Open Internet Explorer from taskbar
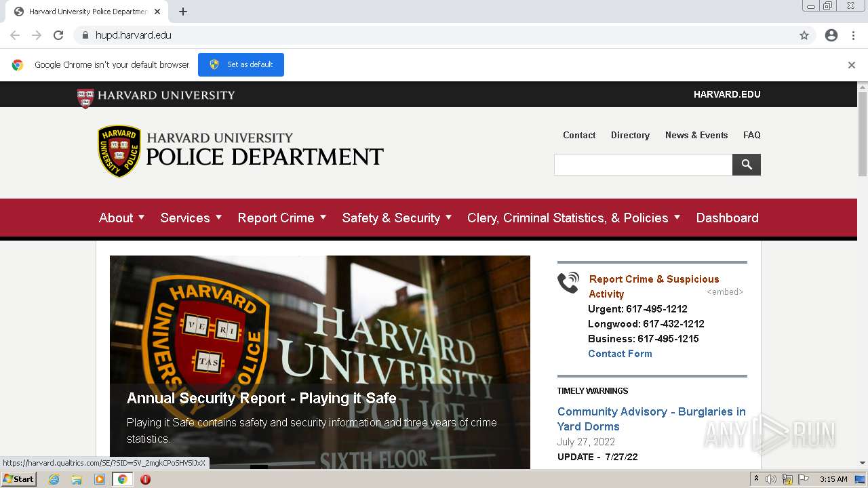 [x=54, y=479]
